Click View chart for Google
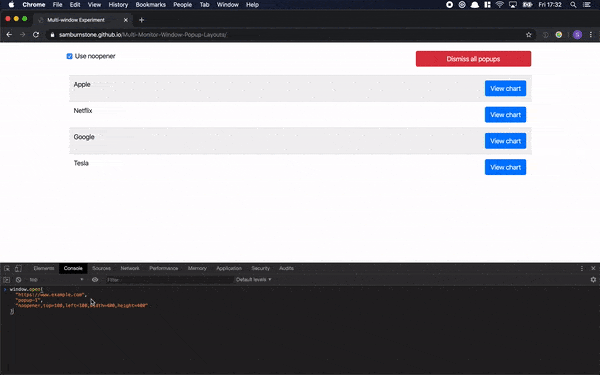The width and height of the screenshot is (600, 375). tap(505, 141)
